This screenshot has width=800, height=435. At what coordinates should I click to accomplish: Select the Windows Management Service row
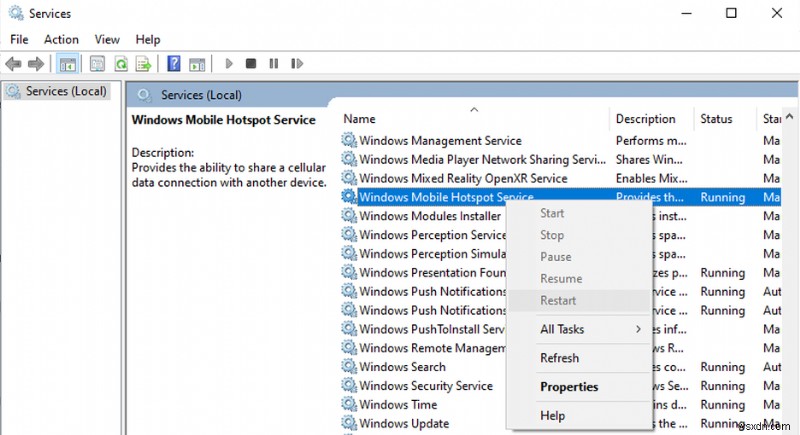click(x=561, y=140)
